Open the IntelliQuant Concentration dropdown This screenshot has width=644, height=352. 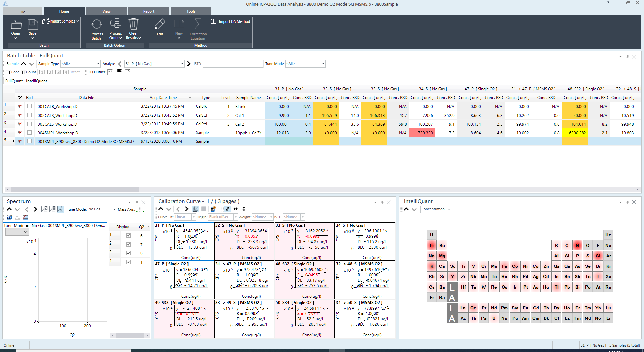(x=436, y=209)
